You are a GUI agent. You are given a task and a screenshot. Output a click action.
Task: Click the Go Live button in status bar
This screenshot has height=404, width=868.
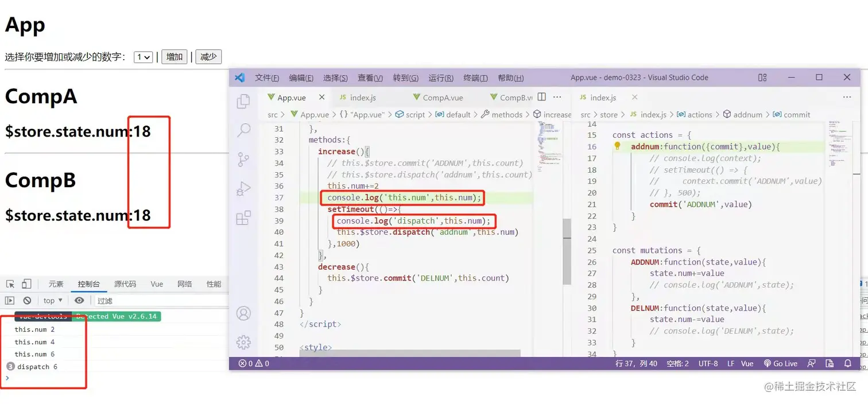pyautogui.click(x=781, y=363)
